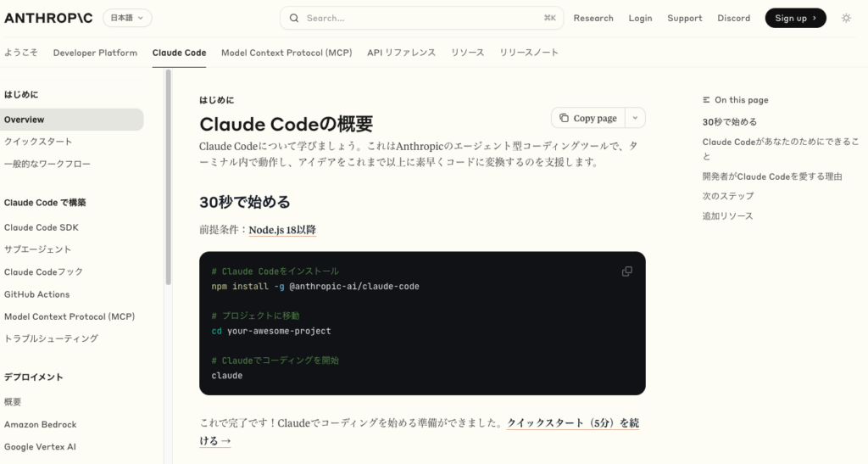This screenshot has height=464, width=868.
Task: Click the Anthropic logo
Action: point(48,19)
